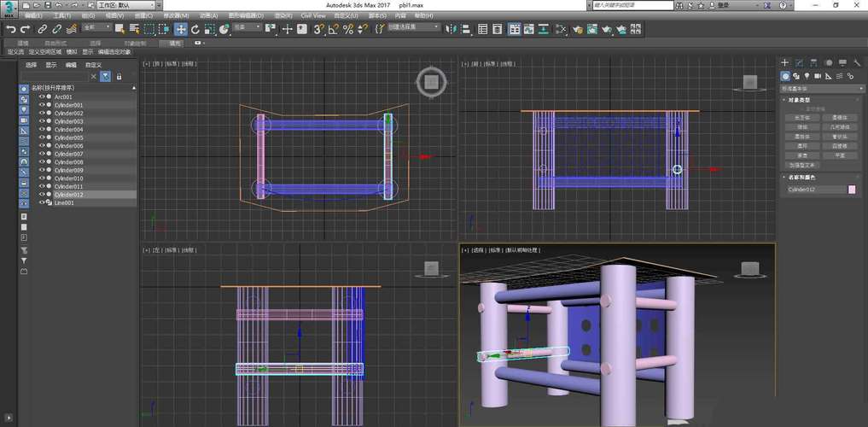This screenshot has height=427, width=868.
Task: Activate the Angle Snap toggle icon
Action: 334,29
